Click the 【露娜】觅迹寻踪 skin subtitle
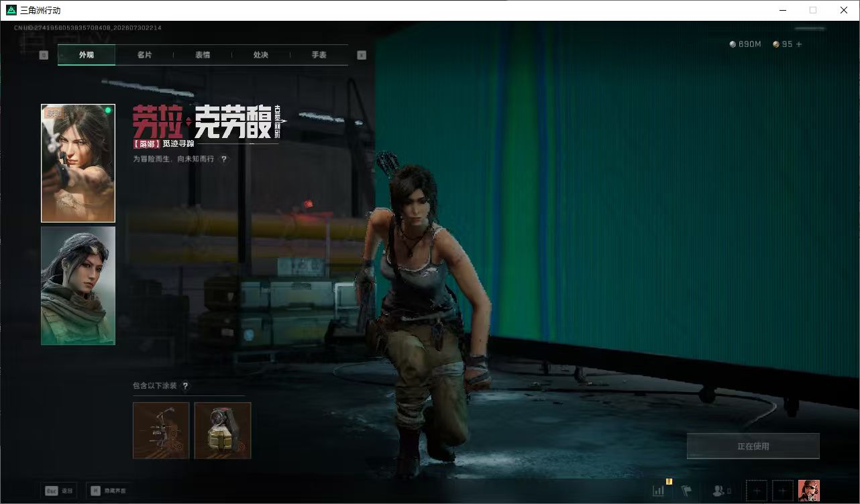This screenshot has height=504, width=860. [164, 143]
